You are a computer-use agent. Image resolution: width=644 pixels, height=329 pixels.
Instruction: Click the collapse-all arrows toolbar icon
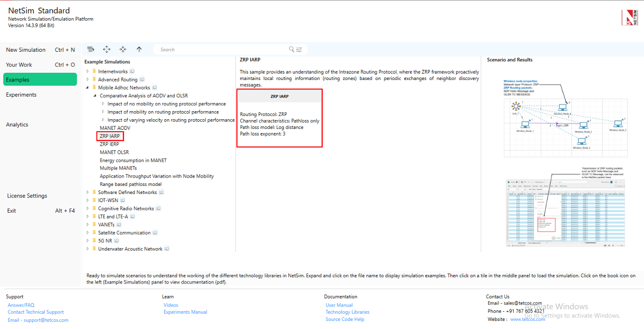tap(123, 49)
